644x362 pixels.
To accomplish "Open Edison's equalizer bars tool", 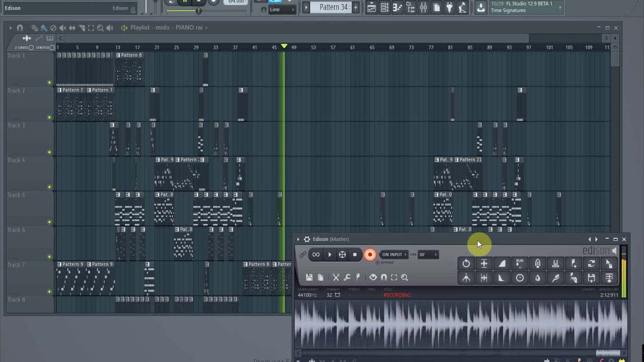I will click(555, 263).
